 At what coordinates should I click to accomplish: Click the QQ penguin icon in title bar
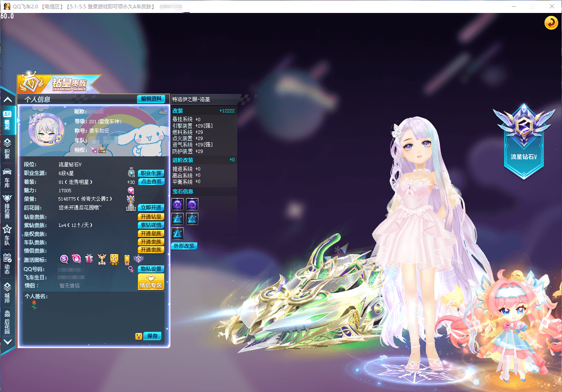coord(7,6)
